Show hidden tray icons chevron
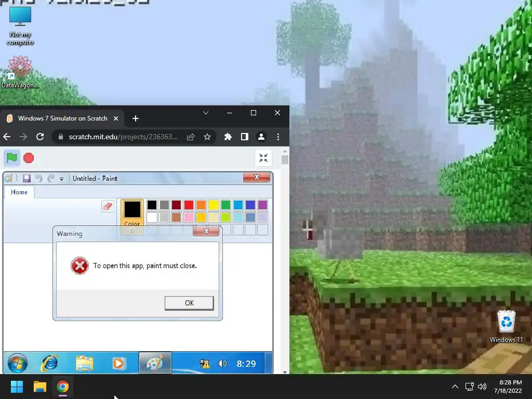This screenshot has width=532, height=399. coord(455,387)
